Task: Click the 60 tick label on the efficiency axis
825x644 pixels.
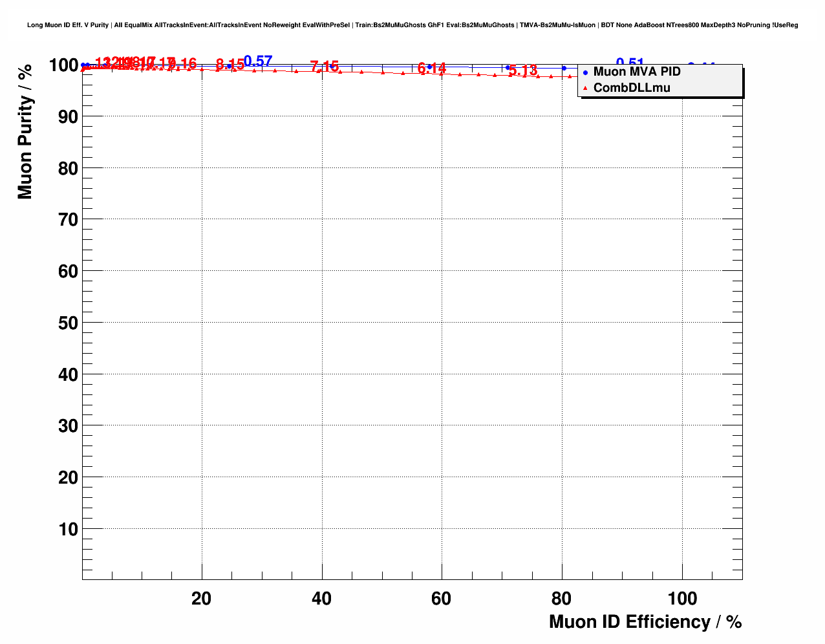Action: [x=442, y=599]
